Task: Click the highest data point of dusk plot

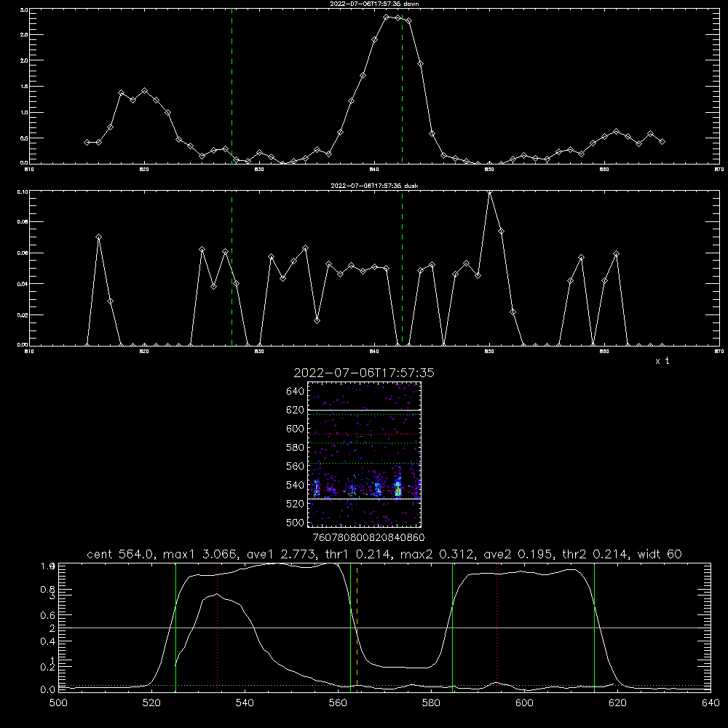Action: (489, 192)
